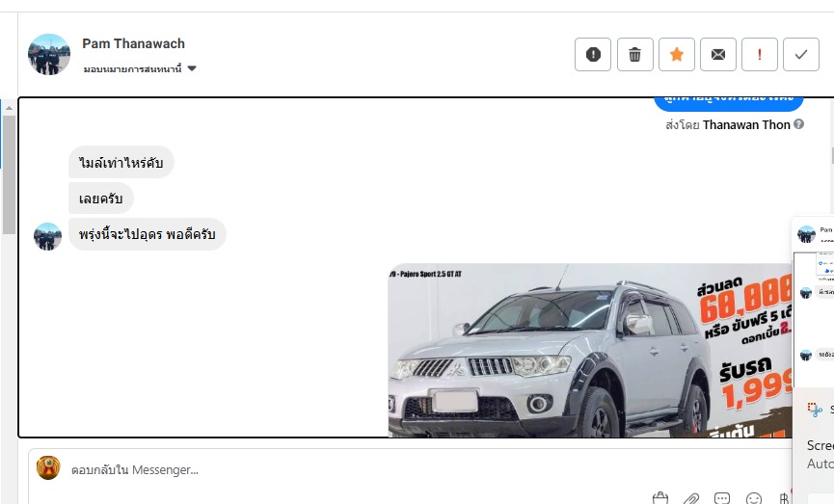This screenshot has height=504, width=834.
Task: Open the emoji picker smiley icon
Action: (754, 498)
